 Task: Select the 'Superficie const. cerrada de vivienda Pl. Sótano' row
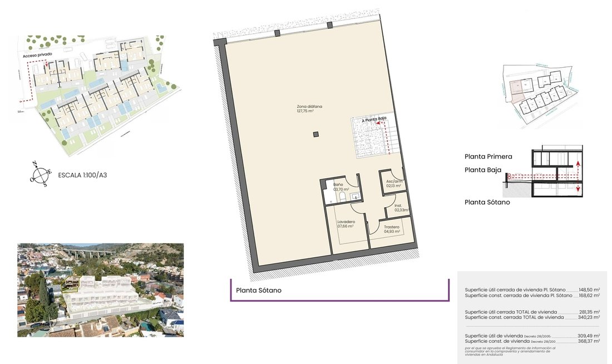(532, 296)
